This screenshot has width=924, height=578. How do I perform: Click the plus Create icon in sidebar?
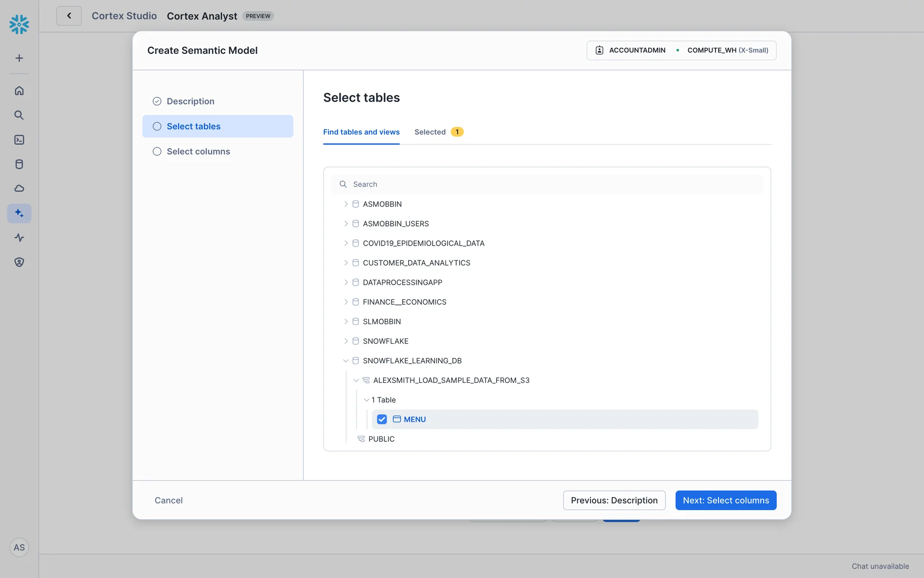pos(19,58)
